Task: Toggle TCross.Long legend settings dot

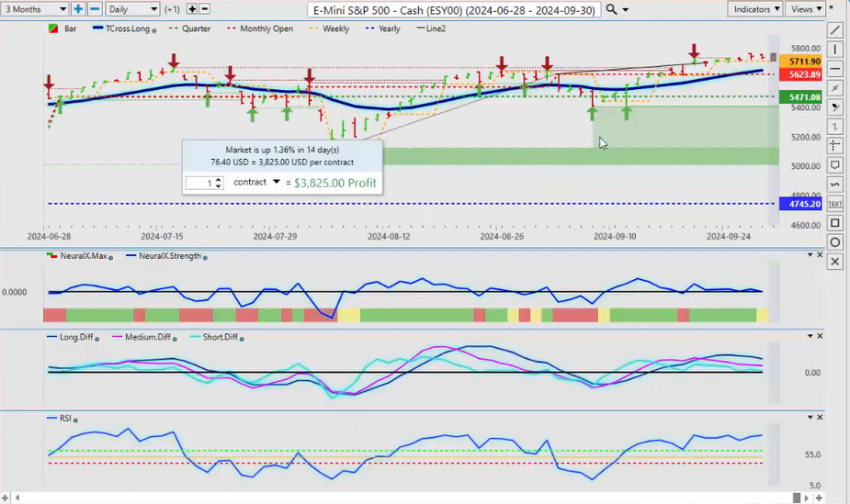Action: (x=154, y=30)
